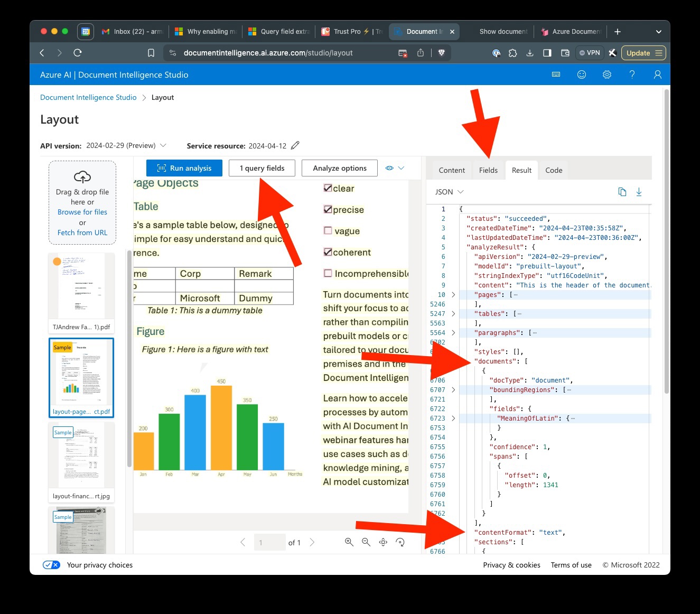Viewport: 700px width, 614px height.
Task: Open Analyze options
Action: point(340,168)
